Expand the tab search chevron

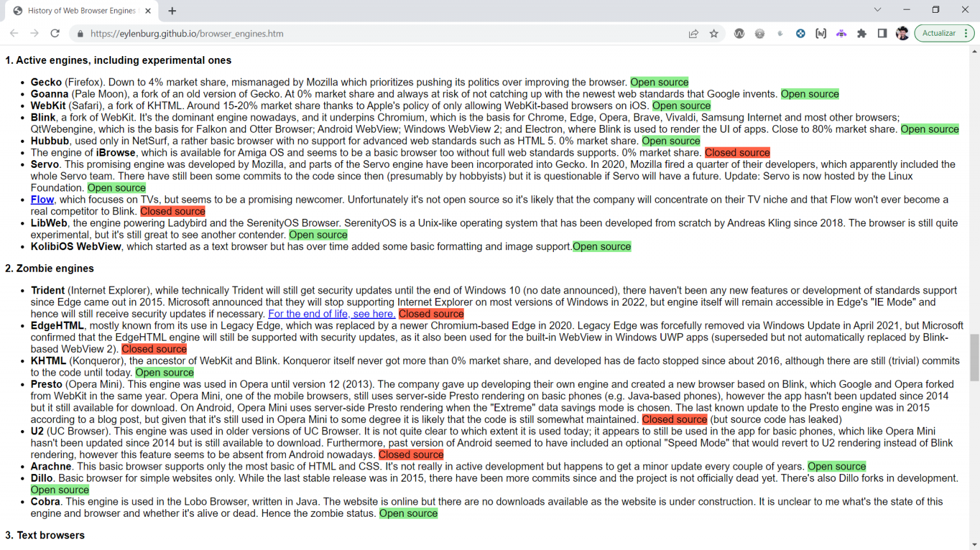(x=877, y=10)
